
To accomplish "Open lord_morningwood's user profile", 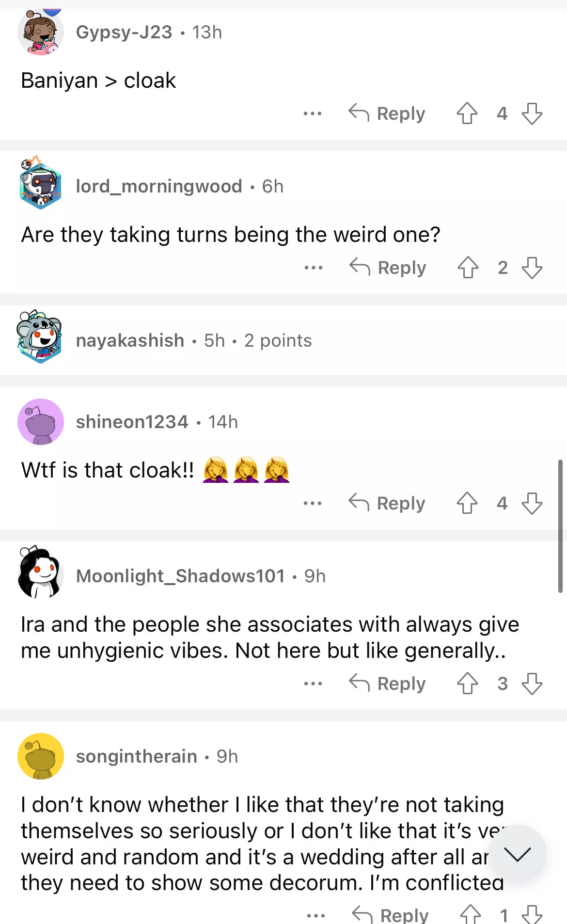I will (x=158, y=186).
